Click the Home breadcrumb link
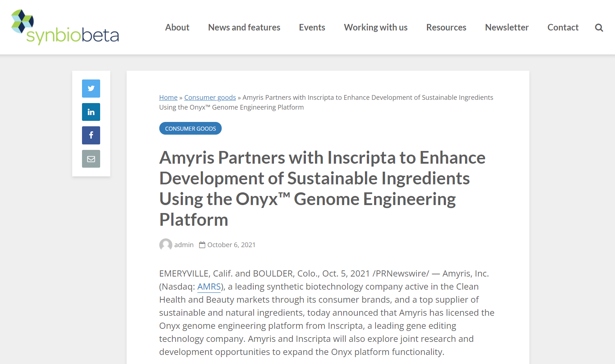Viewport: 615px width, 364px height. (168, 97)
